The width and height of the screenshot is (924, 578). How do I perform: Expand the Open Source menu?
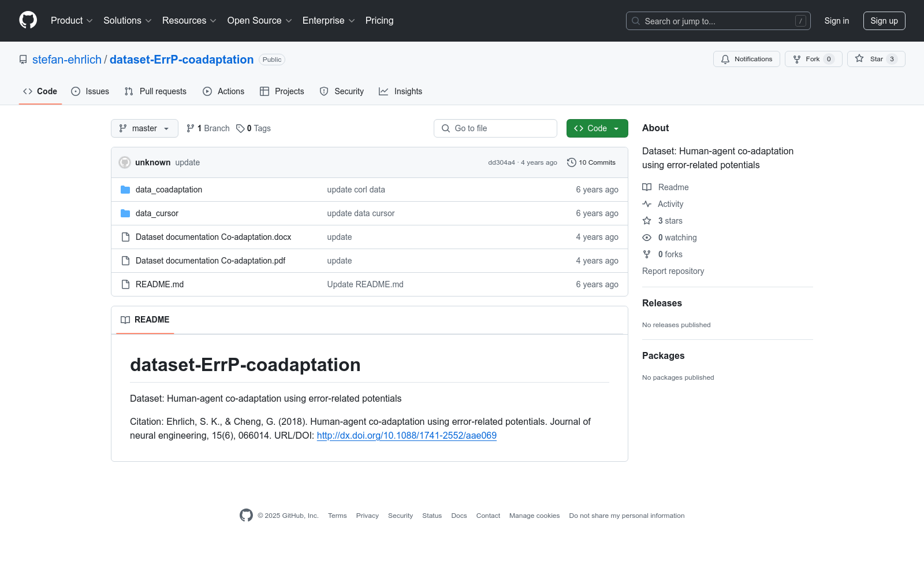pyautogui.click(x=260, y=20)
